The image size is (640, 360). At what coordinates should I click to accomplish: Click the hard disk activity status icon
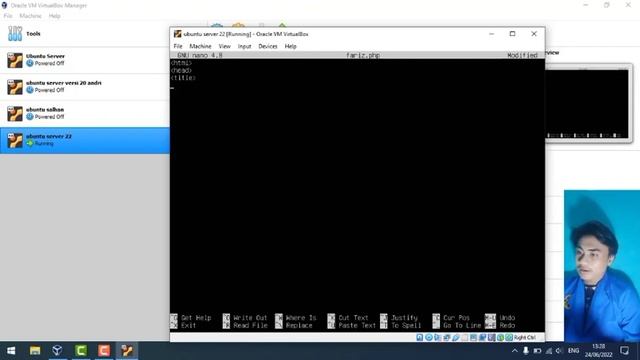pyautogui.click(x=420, y=338)
